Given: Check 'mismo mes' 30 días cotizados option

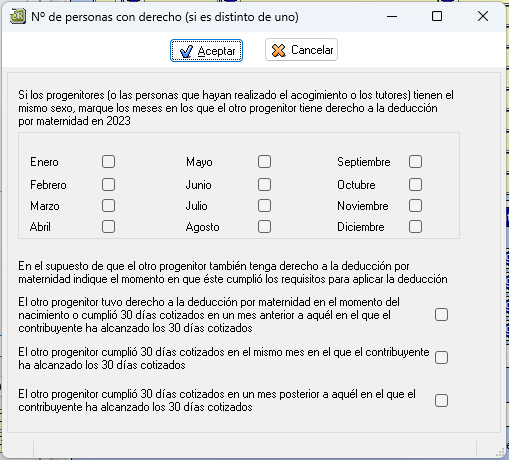Looking at the screenshot, I should [x=441, y=358].
